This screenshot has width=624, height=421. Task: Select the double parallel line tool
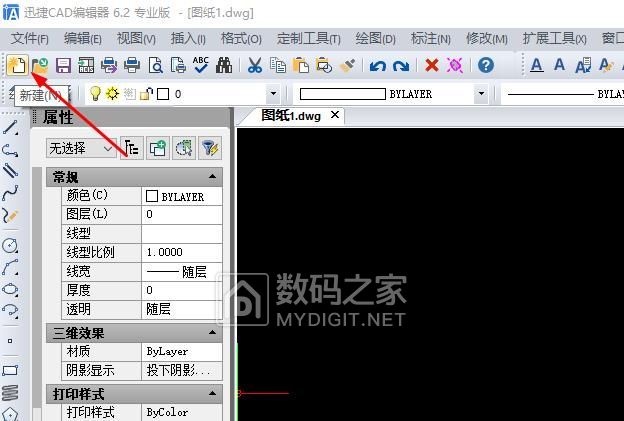10,171
